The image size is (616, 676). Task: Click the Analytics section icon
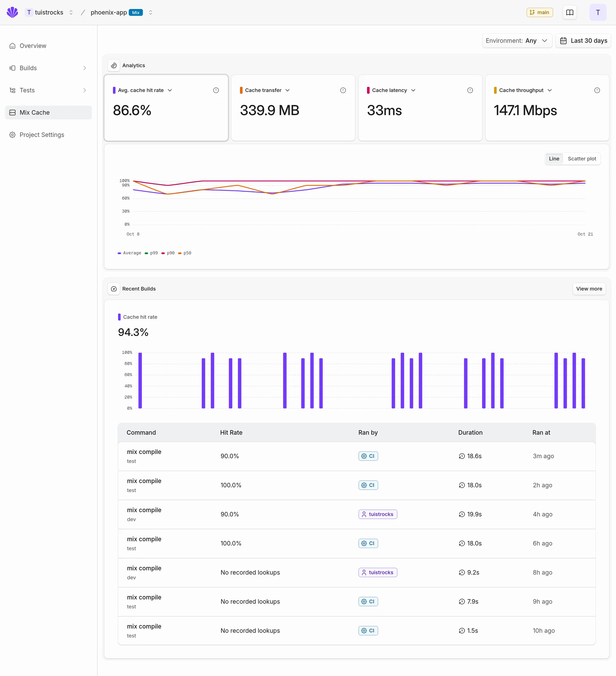pyautogui.click(x=114, y=65)
